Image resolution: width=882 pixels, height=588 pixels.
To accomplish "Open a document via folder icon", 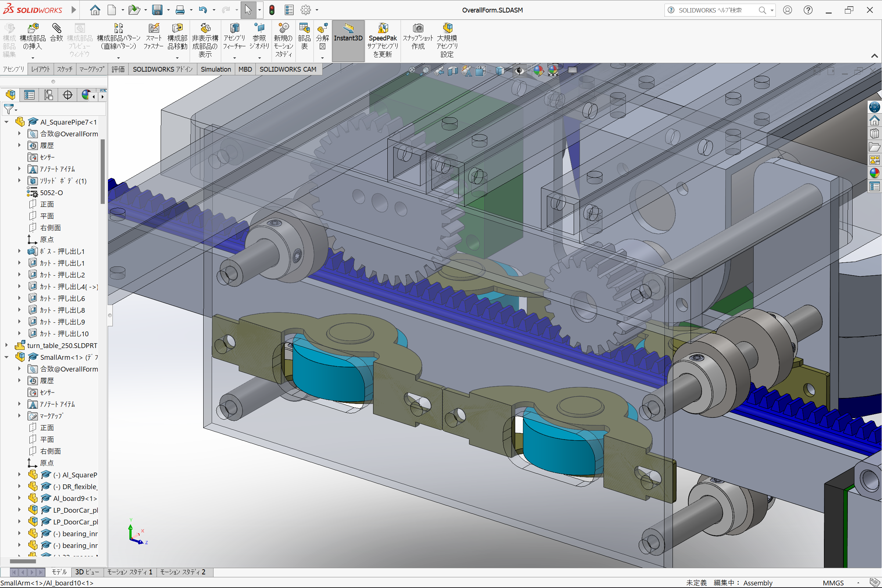I will point(133,10).
